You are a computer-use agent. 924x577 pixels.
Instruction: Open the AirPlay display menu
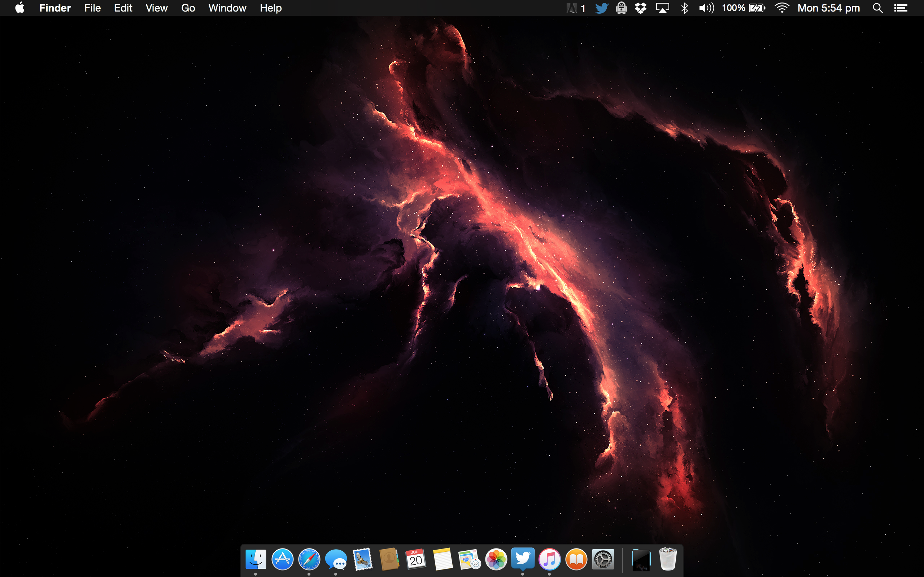[x=662, y=8]
